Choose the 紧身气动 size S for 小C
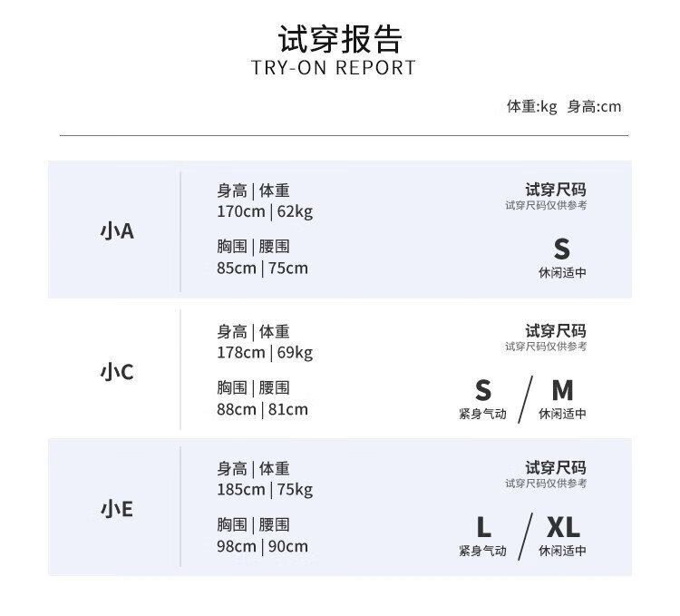Image resolution: width=680 pixels, height=616 pixels. 482,391
